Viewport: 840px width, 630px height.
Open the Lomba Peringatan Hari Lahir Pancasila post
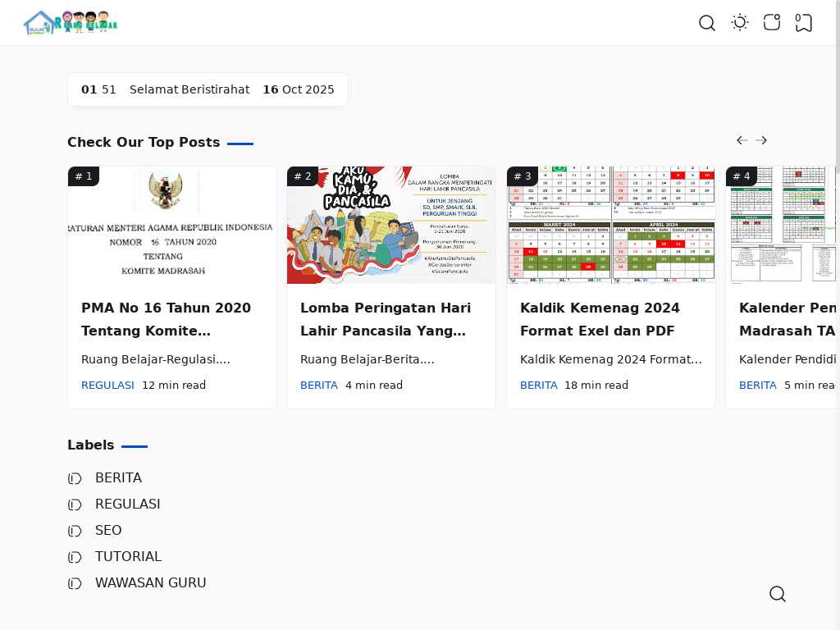[385, 319]
